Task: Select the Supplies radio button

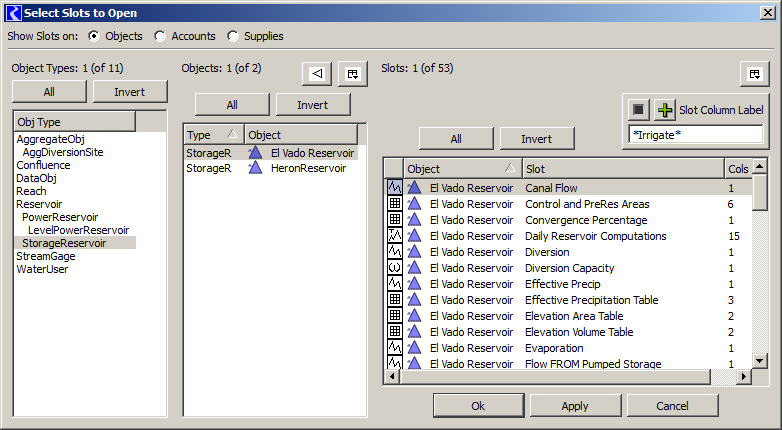Action: (x=233, y=36)
